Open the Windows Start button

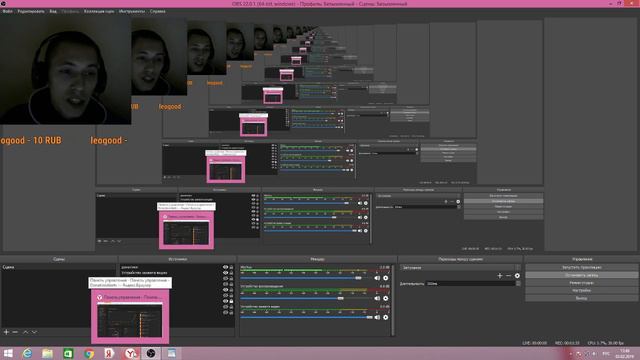pos(8,353)
